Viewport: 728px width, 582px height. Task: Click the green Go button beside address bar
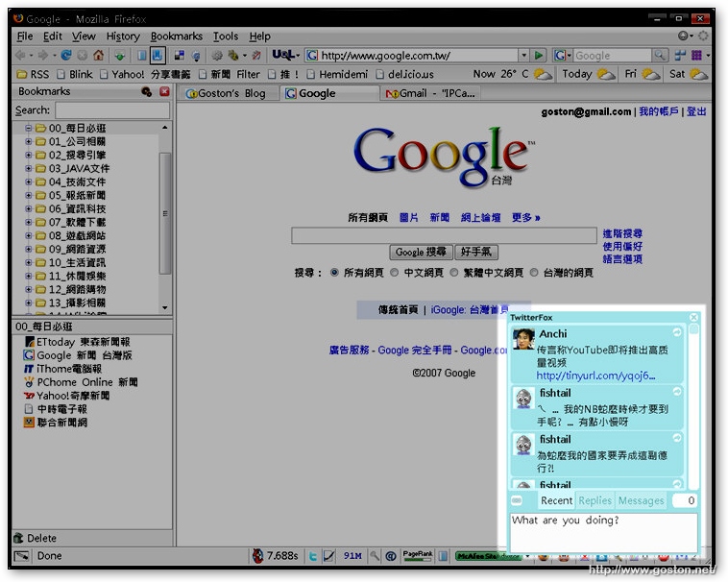(x=539, y=56)
